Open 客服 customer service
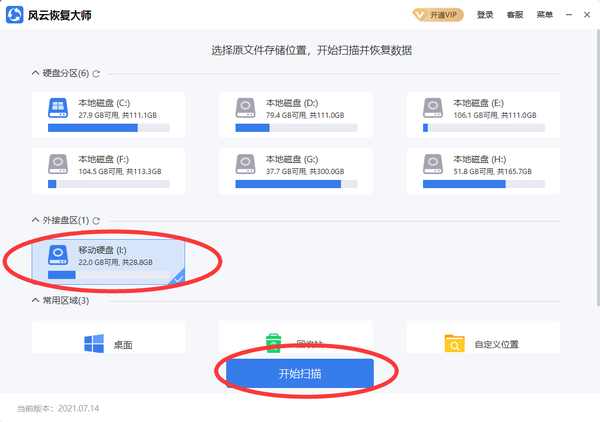Screen dimensions: 600x422 [515, 15]
